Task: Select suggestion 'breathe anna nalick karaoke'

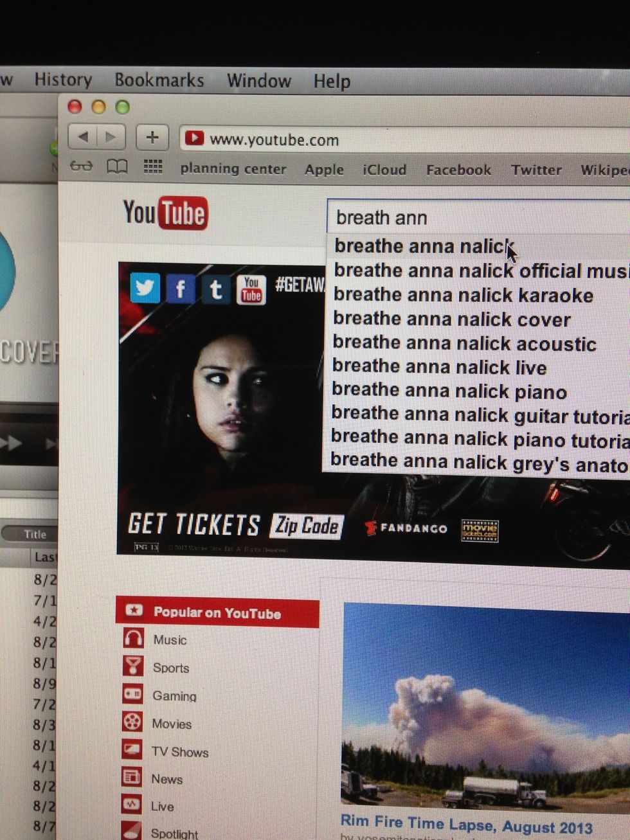Action: click(463, 295)
